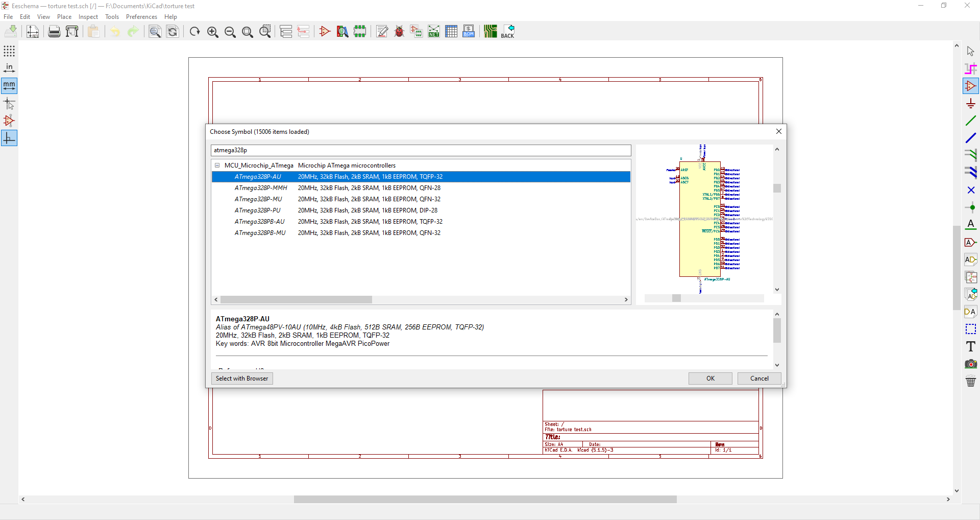Toggle horizontal/vertical wire constraint

pyautogui.click(x=9, y=138)
